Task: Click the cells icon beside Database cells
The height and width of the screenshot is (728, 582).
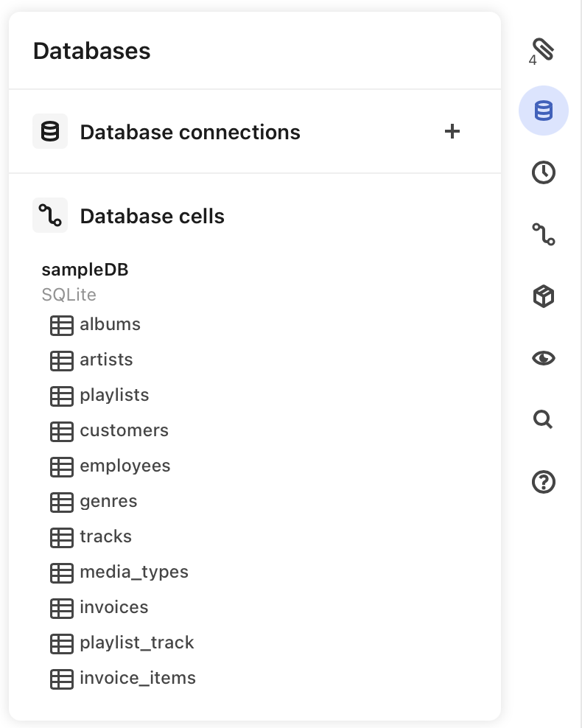Action: pyautogui.click(x=49, y=215)
